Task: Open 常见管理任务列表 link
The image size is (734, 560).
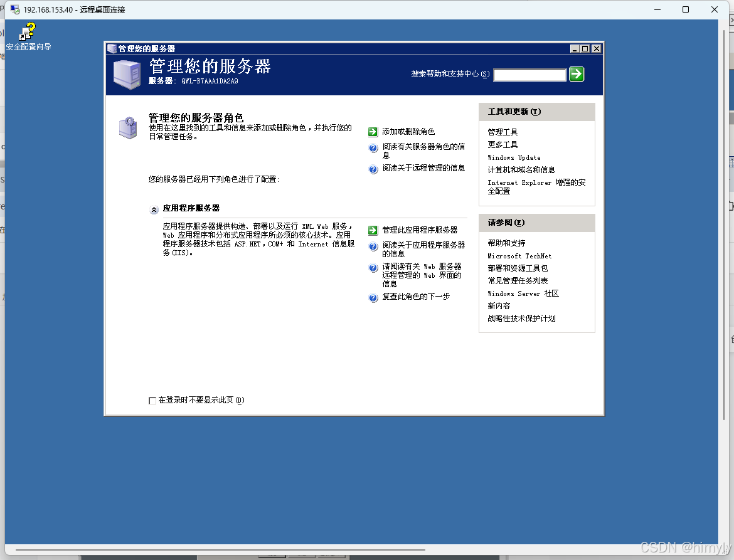Action: click(x=518, y=281)
